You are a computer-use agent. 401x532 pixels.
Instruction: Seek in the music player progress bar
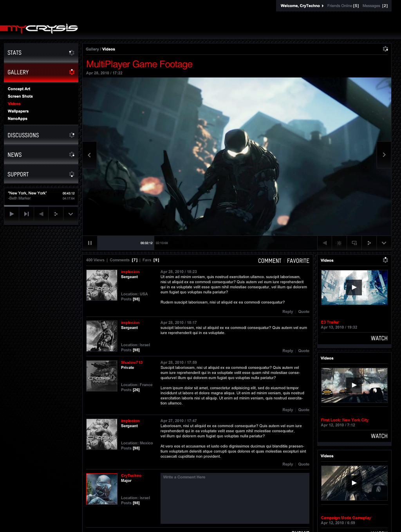[41, 206]
